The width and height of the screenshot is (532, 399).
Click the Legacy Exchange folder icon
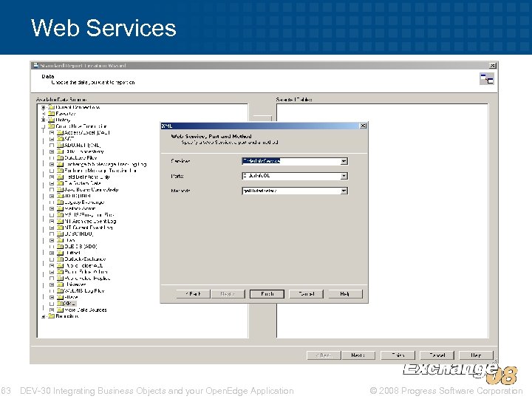coord(61,202)
